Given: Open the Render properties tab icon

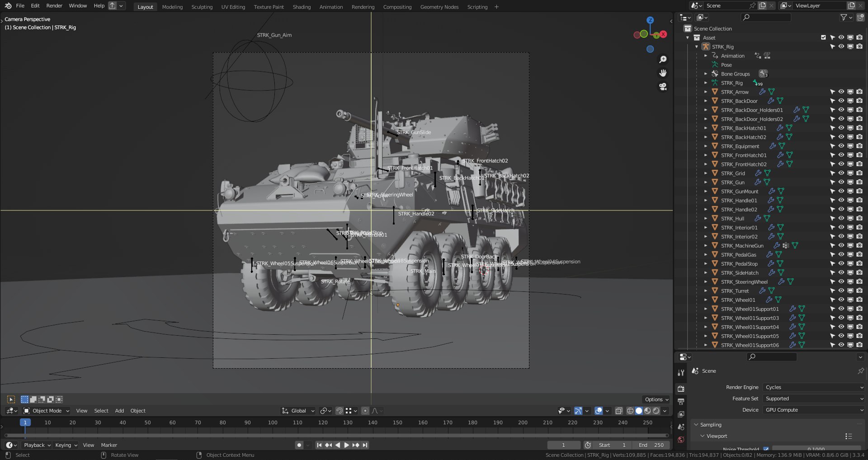Looking at the screenshot, I should point(681,389).
